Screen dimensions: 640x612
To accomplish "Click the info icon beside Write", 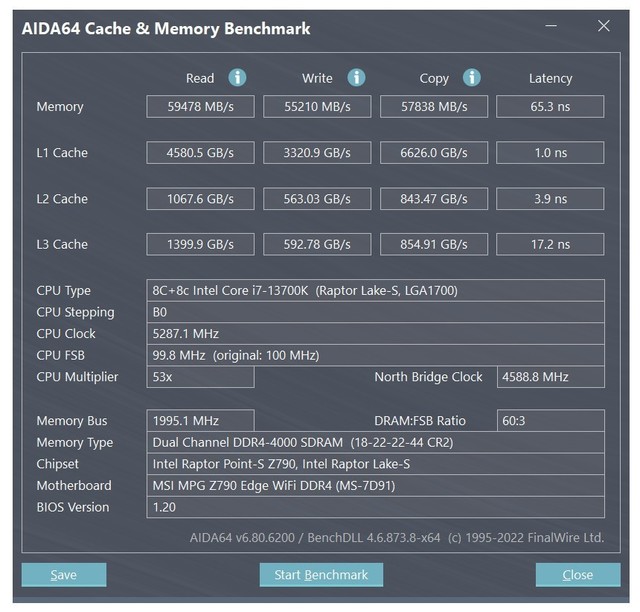I will [x=356, y=78].
